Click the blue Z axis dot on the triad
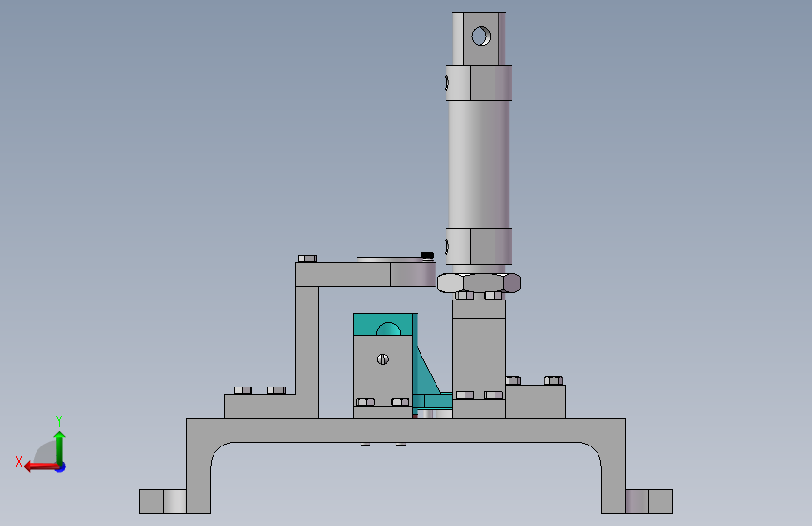 click(61, 467)
